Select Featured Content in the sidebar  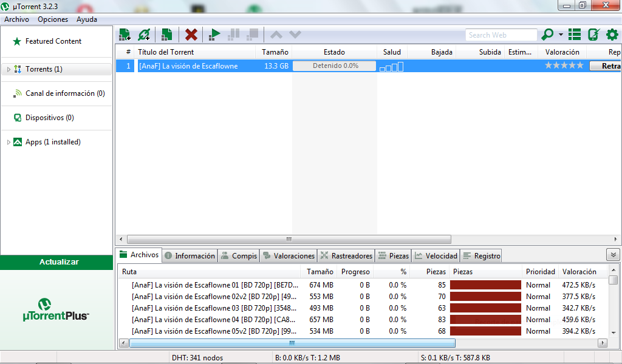tap(53, 41)
